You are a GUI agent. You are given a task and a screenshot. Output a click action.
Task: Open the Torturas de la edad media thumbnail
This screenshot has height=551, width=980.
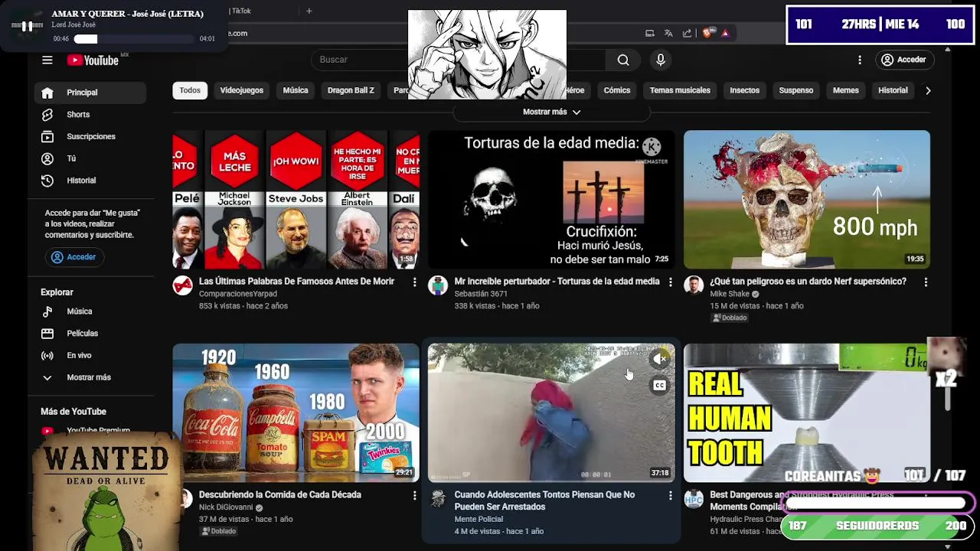click(x=551, y=199)
